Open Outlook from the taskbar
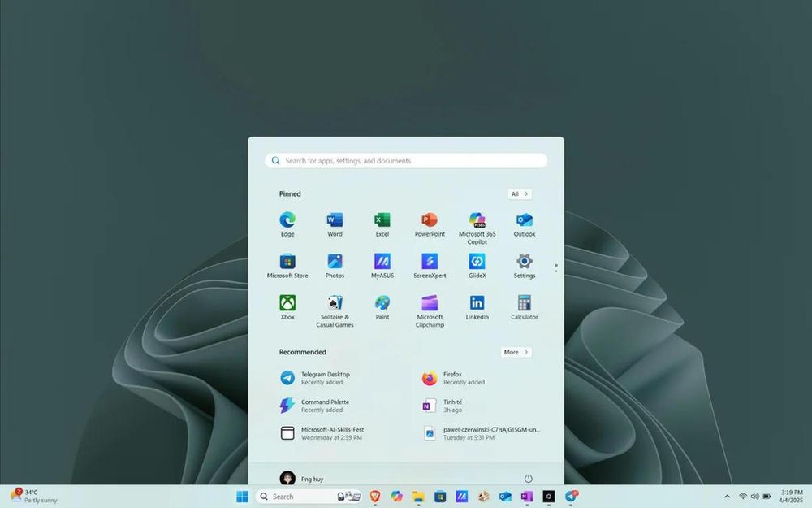 pyautogui.click(x=505, y=497)
